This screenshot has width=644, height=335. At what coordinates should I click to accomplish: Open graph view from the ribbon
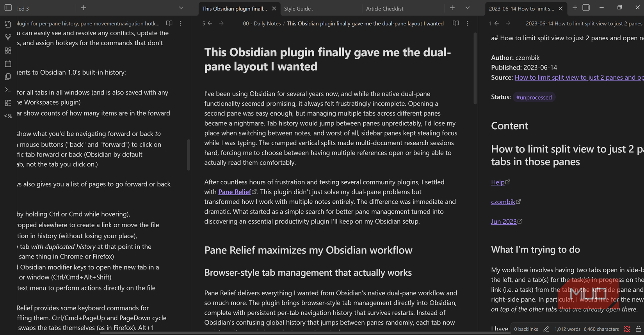[8, 37]
